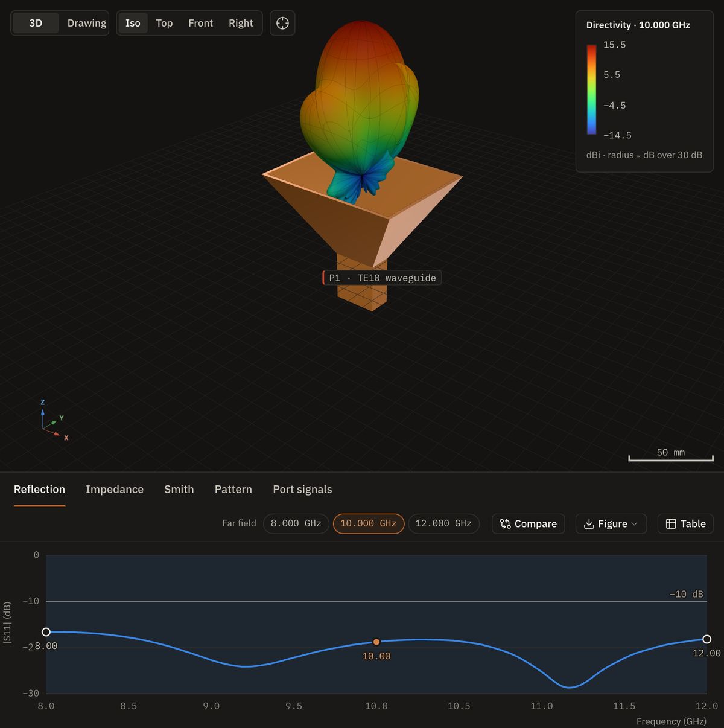This screenshot has width=724, height=728.
Task: Switch viewport to Drawing mode
Action: tap(86, 23)
